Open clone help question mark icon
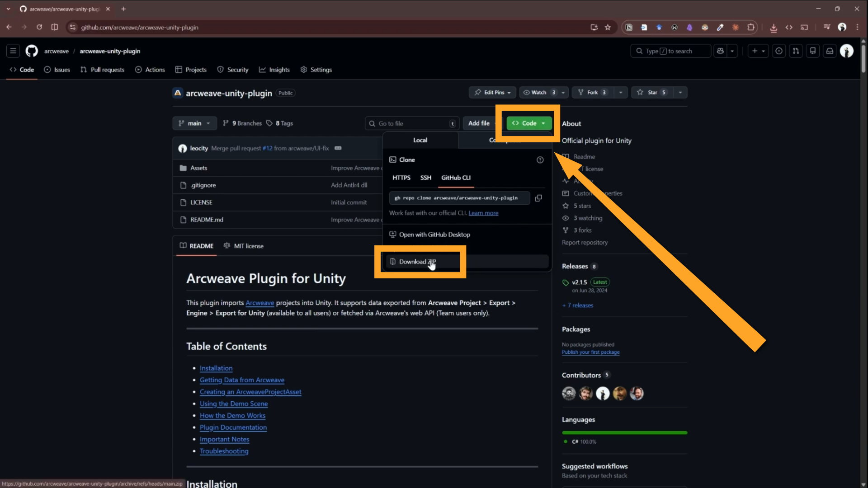868x488 pixels. pyautogui.click(x=540, y=160)
